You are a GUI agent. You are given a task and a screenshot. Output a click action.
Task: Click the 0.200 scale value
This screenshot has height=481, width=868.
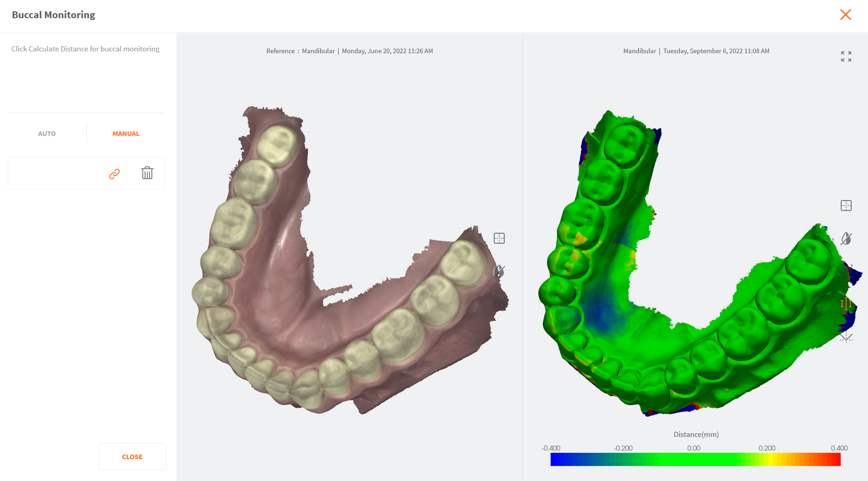(x=767, y=448)
